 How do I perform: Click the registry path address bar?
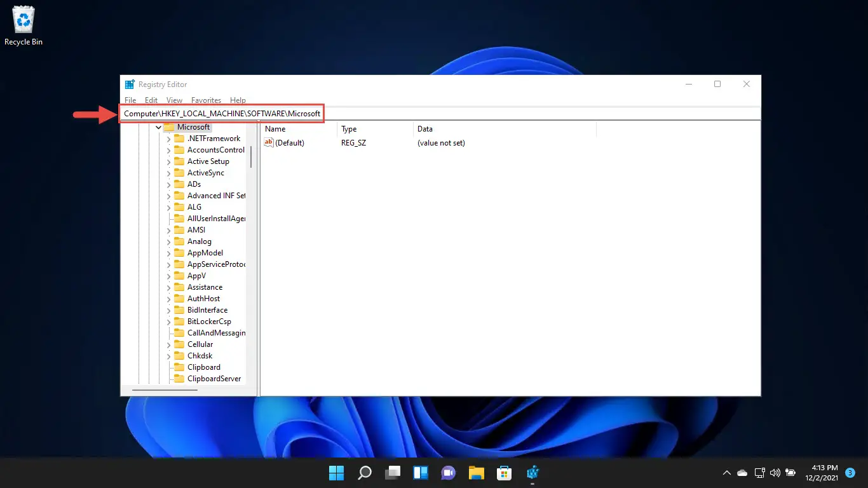coord(440,113)
